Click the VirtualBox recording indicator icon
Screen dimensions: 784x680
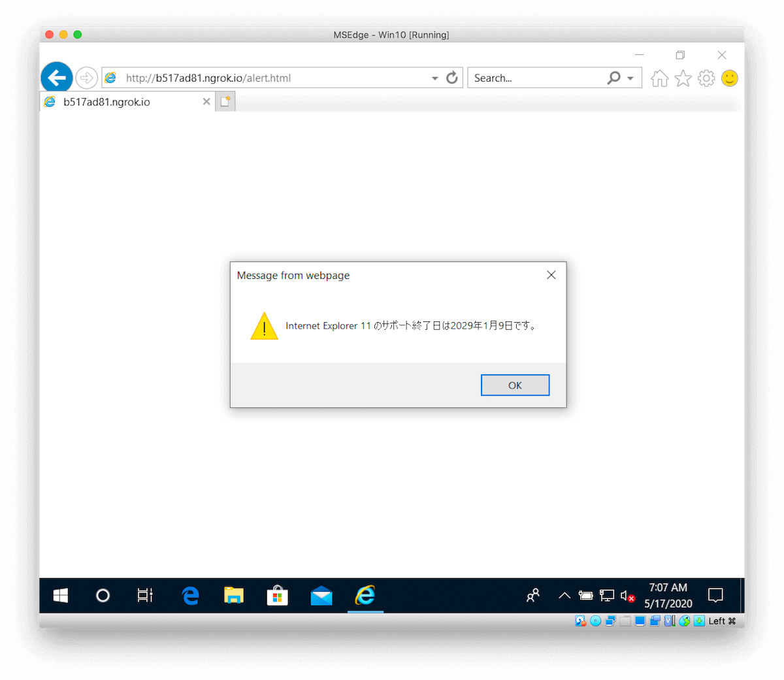point(655,621)
